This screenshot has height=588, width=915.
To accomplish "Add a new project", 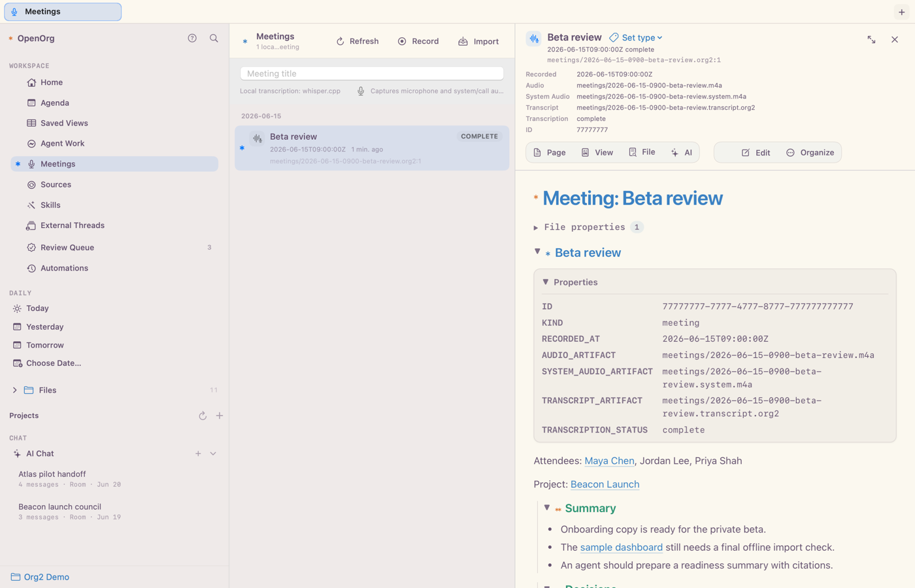I will (220, 416).
